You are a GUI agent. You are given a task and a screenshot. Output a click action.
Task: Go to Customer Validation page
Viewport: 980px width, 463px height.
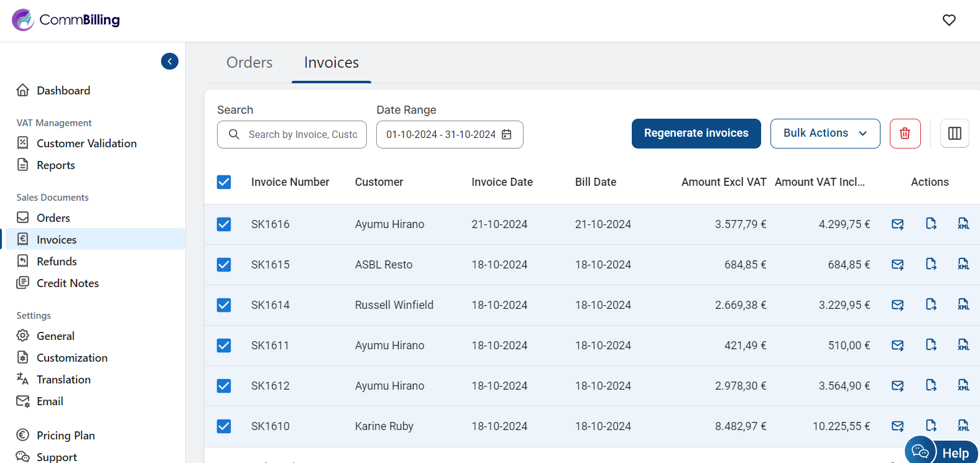pyautogui.click(x=86, y=144)
